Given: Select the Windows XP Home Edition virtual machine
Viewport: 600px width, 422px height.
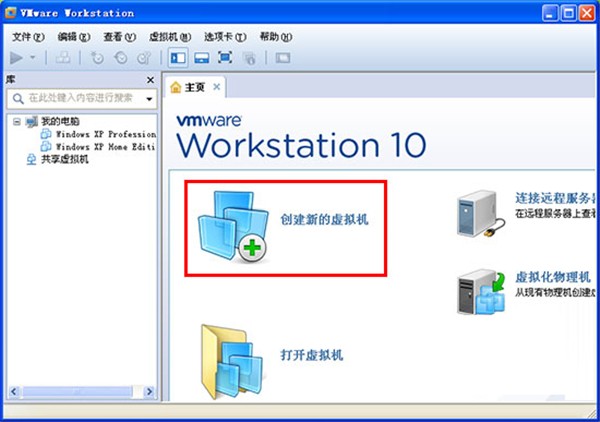Looking at the screenshot, I should tap(105, 147).
